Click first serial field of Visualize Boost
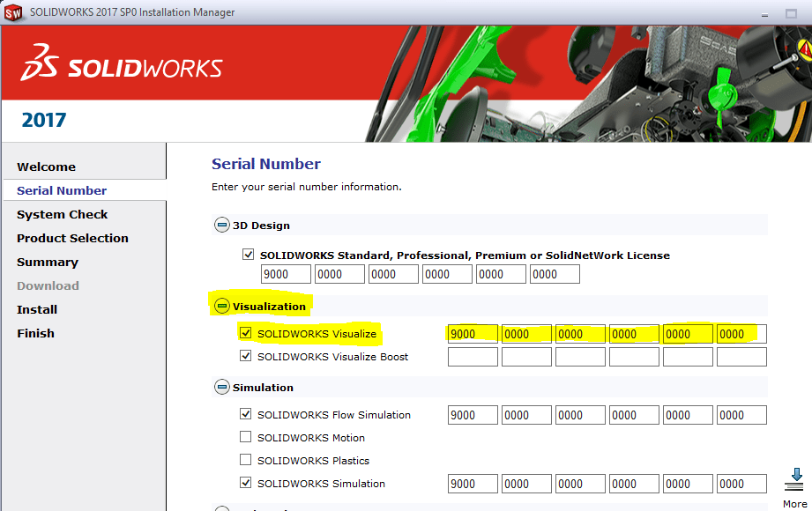This screenshot has width=812, height=511. (473, 357)
